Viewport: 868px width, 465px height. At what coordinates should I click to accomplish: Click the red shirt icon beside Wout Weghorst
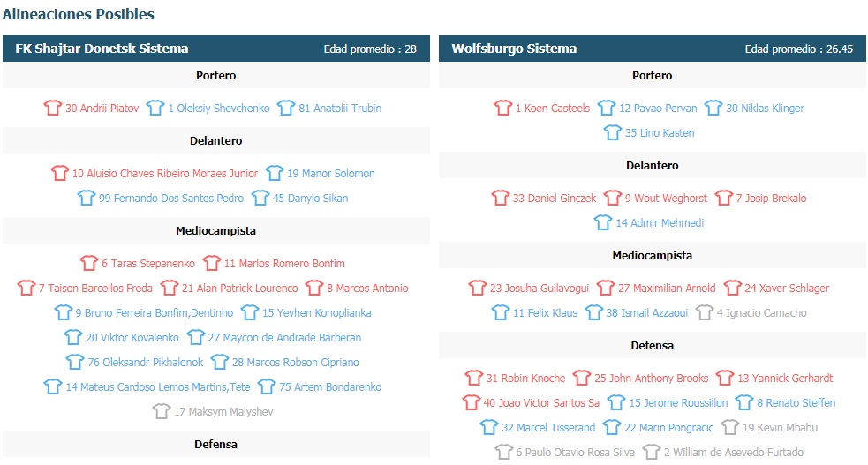(613, 198)
